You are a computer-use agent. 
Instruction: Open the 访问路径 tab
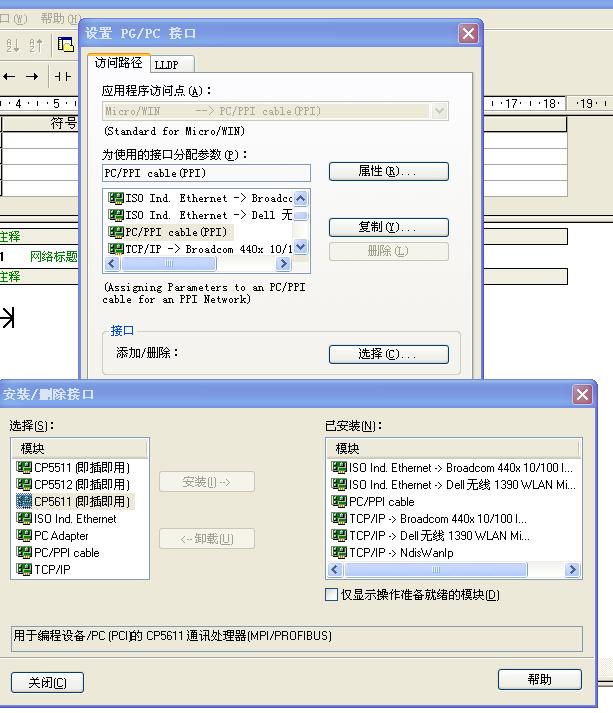(119, 63)
